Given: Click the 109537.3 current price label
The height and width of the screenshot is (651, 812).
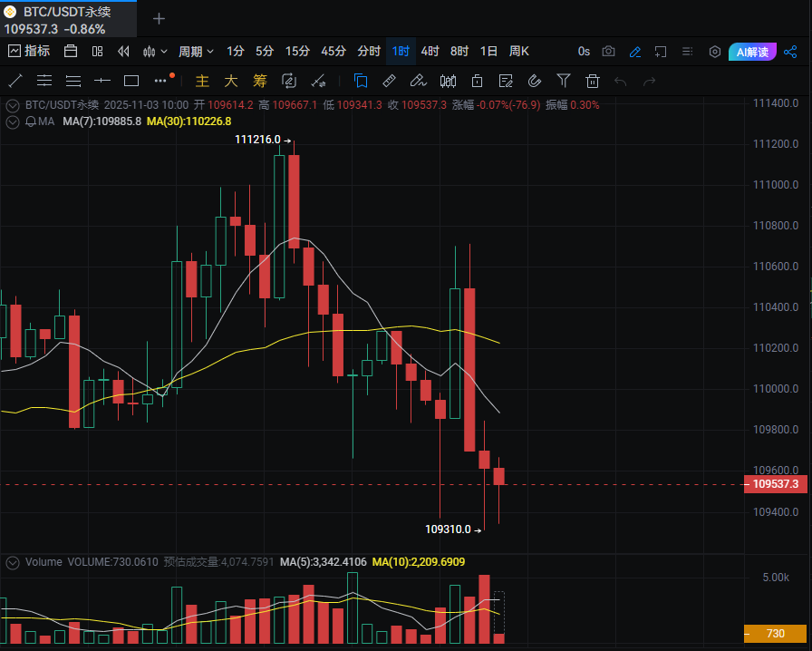Looking at the screenshot, I should click(x=775, y=485).
